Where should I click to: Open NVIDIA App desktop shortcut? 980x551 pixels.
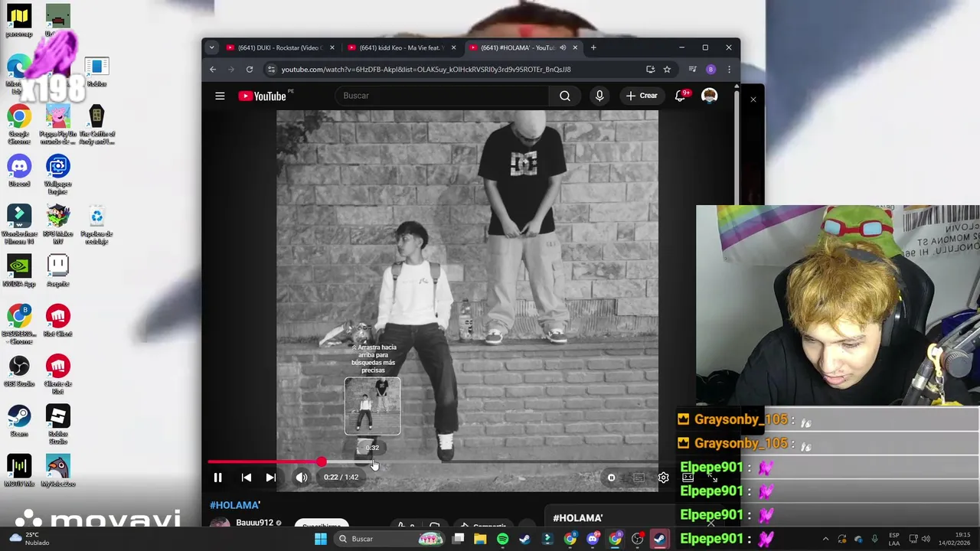pyautogui.click(x=19, y=271)
